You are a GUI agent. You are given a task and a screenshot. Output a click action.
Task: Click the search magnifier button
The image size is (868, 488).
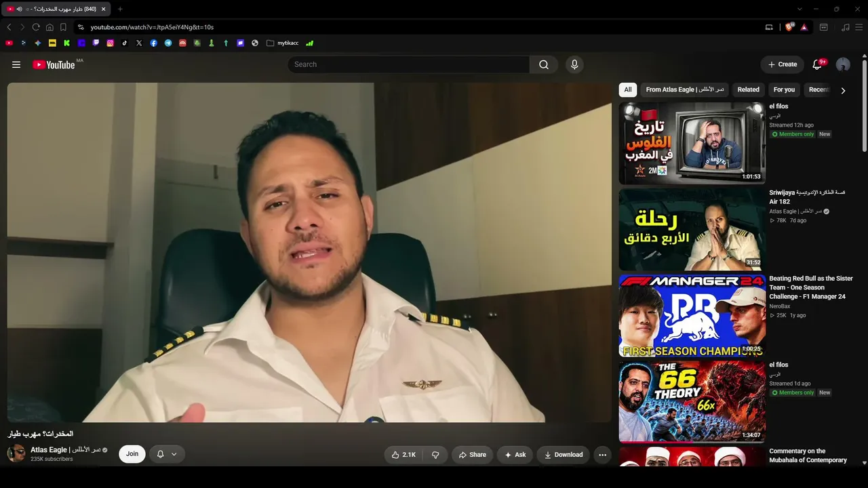544,64
